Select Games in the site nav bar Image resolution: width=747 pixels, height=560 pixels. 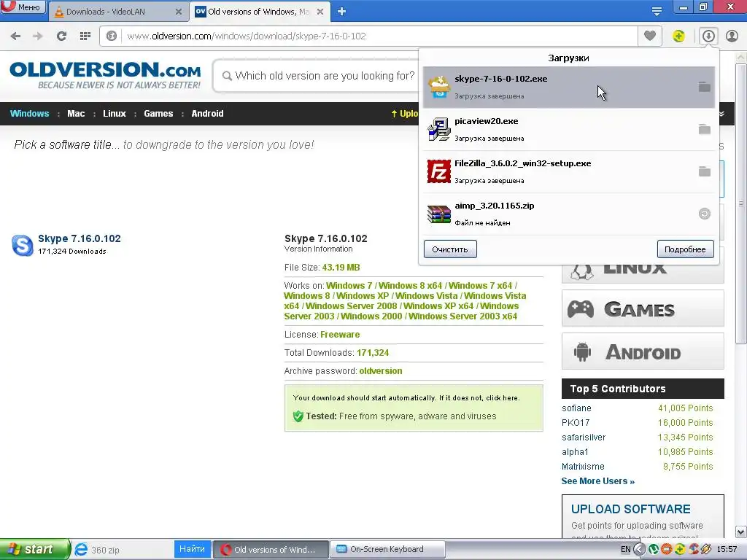[x=158, y=113]
